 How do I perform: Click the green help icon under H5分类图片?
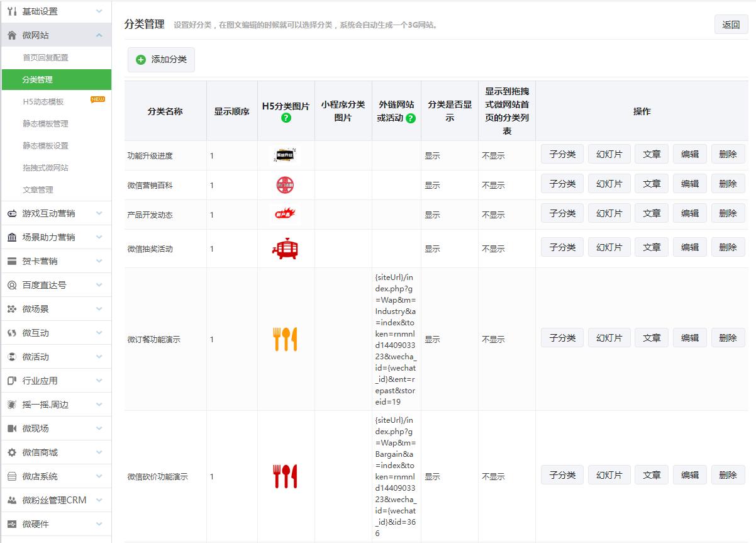pyautogui.click(x=286, y=118)
